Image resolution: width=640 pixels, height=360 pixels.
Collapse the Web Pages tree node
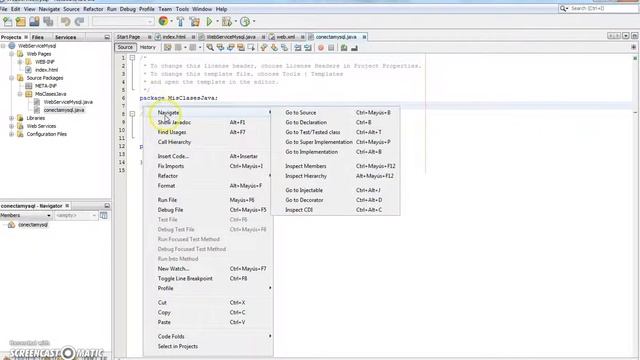[x=11, y=54]
